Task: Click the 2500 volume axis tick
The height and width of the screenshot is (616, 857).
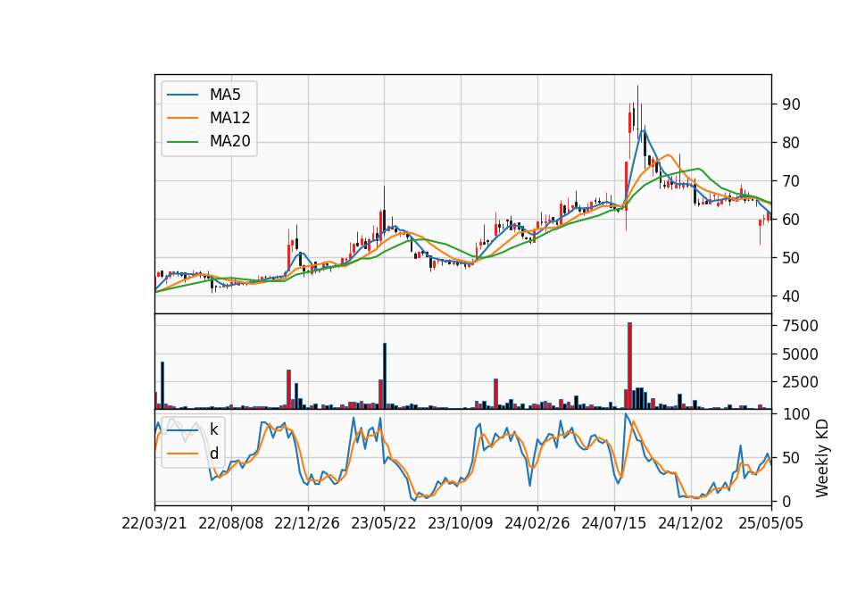Action: point(801,382)
